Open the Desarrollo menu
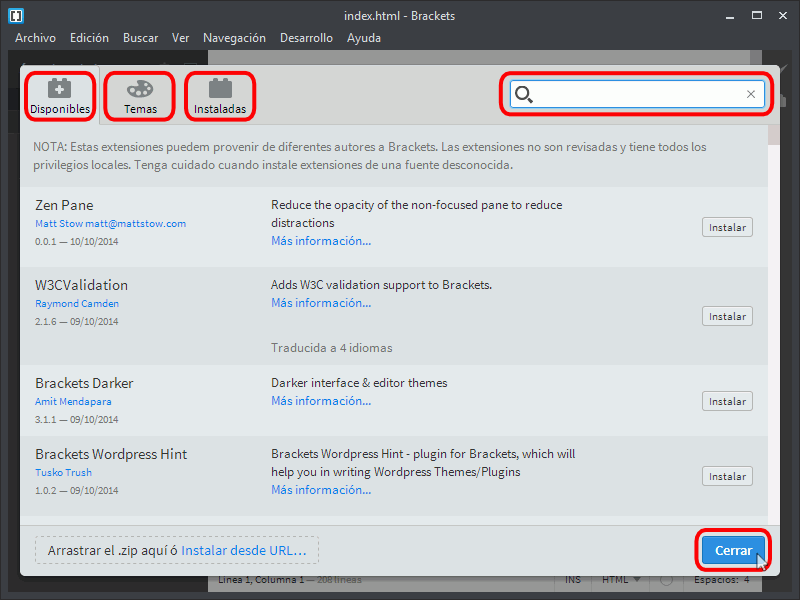800x600 pixels. (x=306, y=38)
